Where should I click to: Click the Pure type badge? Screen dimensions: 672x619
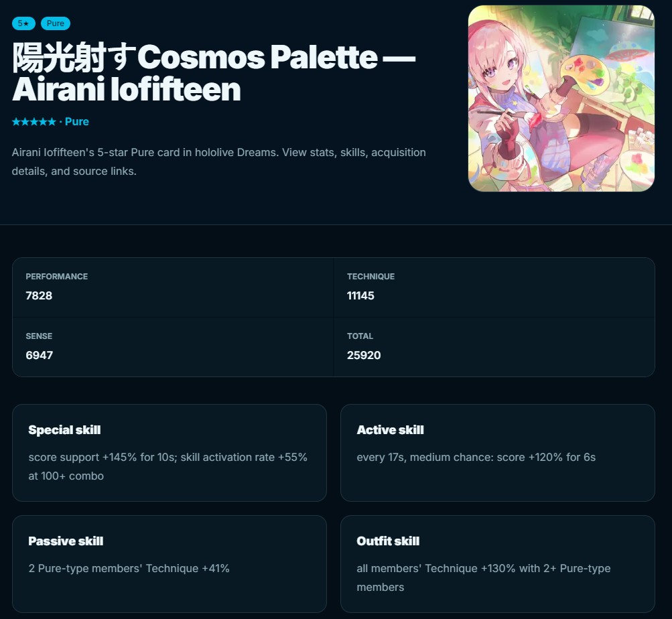point(56,23)
